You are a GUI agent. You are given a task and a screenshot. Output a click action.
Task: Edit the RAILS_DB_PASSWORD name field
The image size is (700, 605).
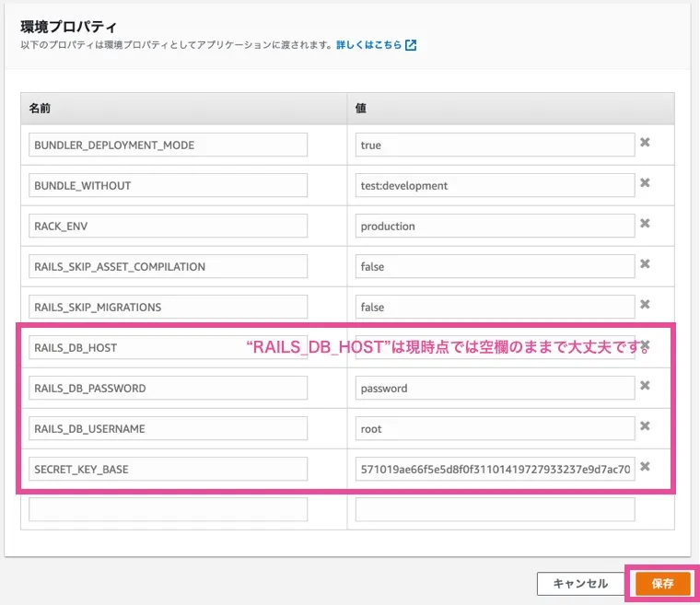[x=168, y=388]
